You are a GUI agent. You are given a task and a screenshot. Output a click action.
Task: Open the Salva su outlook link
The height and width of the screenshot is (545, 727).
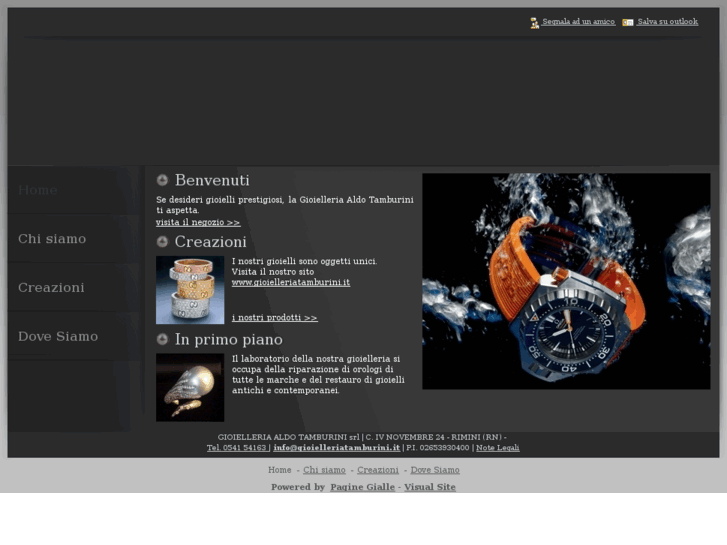point(667,22)
